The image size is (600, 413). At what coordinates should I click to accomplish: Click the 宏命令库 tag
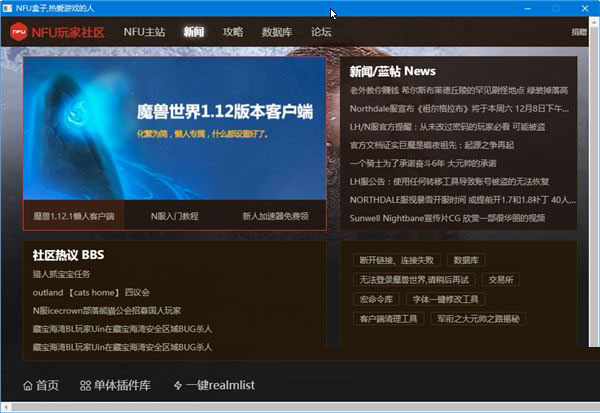click(x=376, y=299)
